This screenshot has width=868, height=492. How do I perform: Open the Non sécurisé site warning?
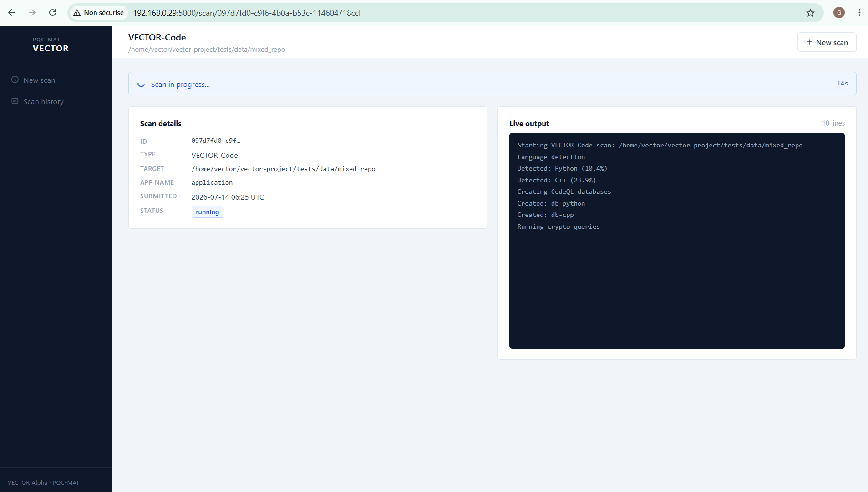(x=98, y=13)
